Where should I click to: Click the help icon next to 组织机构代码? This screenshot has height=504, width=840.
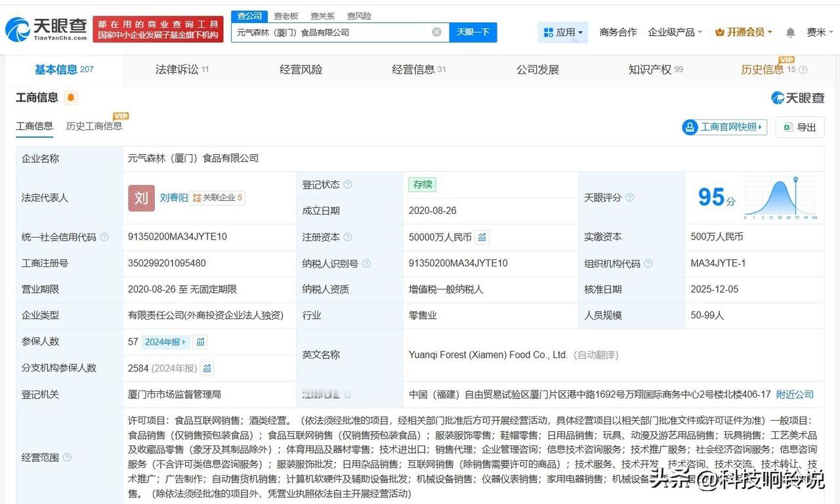tap(648, 263)
